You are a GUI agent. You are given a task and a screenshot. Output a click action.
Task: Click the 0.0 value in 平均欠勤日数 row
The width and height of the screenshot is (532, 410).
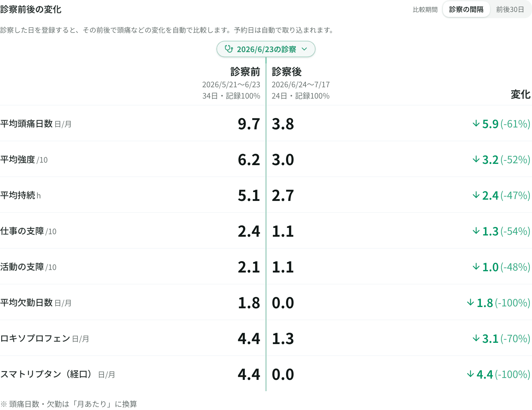(283, 303)
